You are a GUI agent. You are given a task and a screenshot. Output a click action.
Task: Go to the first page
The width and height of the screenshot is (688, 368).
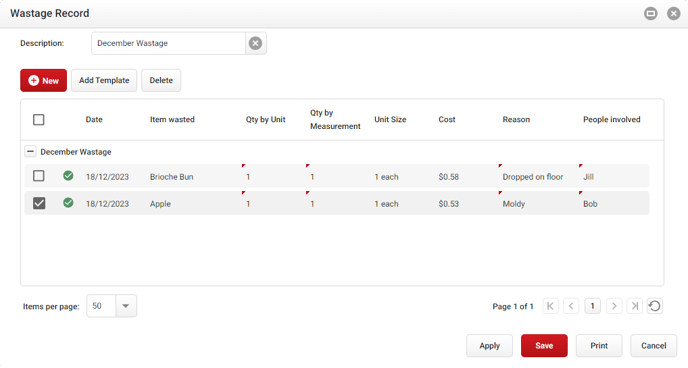coord(550,306)
